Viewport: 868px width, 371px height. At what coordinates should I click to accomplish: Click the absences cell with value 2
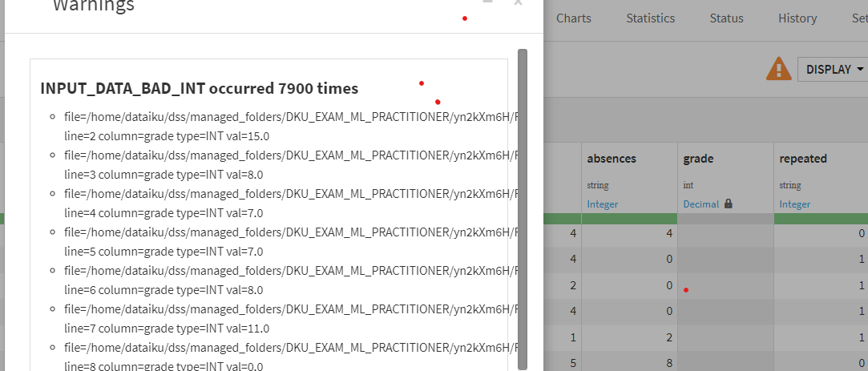click(x=629, y=338)
